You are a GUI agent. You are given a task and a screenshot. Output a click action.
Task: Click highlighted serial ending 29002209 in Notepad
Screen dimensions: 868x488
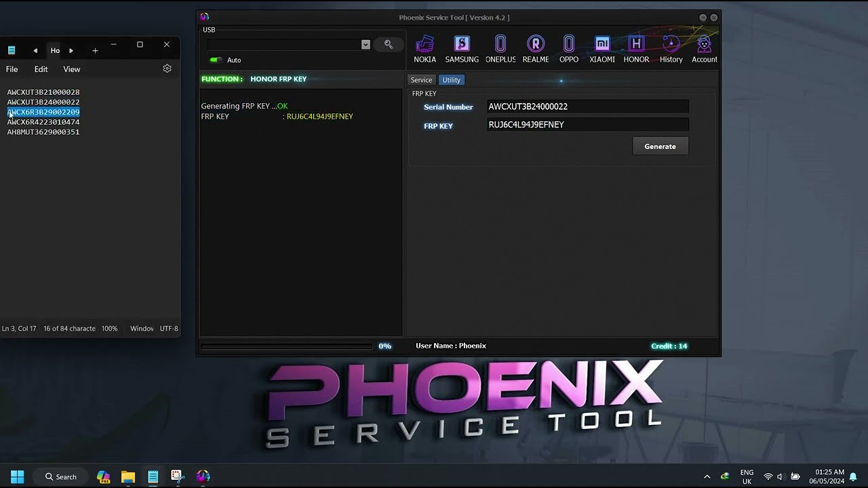43,112
